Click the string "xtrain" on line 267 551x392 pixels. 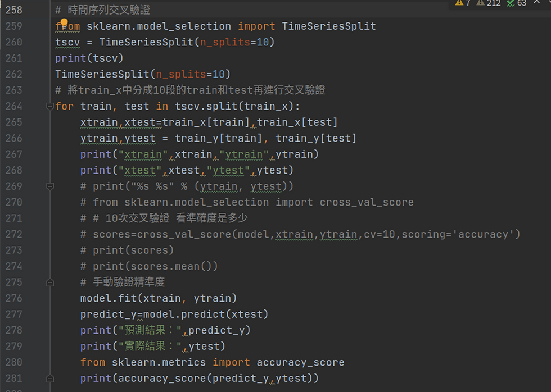[x=143, y=154]
